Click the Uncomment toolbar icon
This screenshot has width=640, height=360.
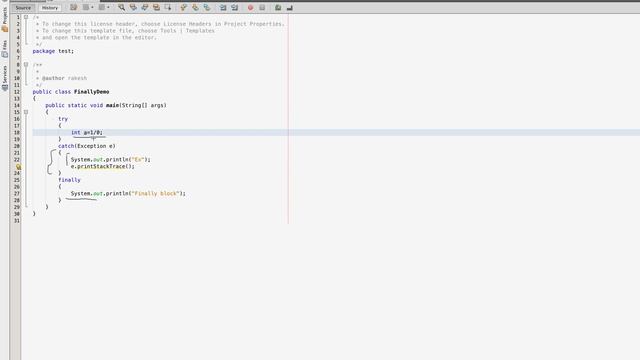click(289, 7)
